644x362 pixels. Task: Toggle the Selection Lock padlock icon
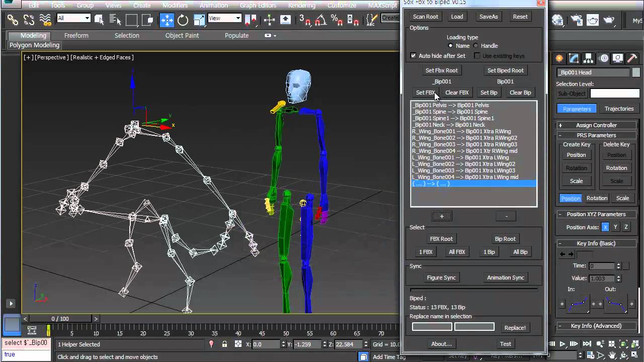[224, 344]
